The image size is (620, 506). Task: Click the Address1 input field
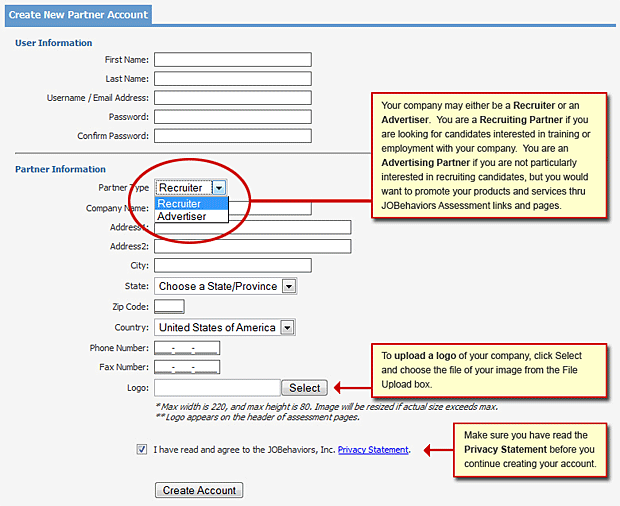(x=252, y=227)
